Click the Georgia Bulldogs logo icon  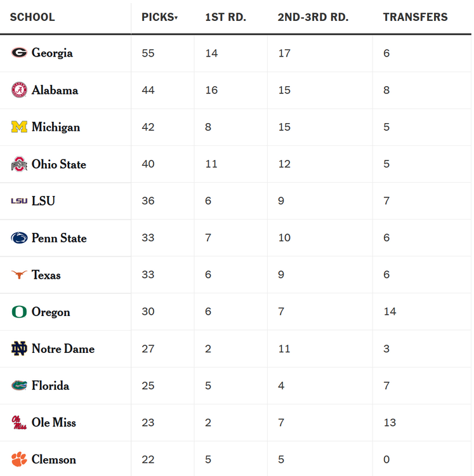(19, 53)
